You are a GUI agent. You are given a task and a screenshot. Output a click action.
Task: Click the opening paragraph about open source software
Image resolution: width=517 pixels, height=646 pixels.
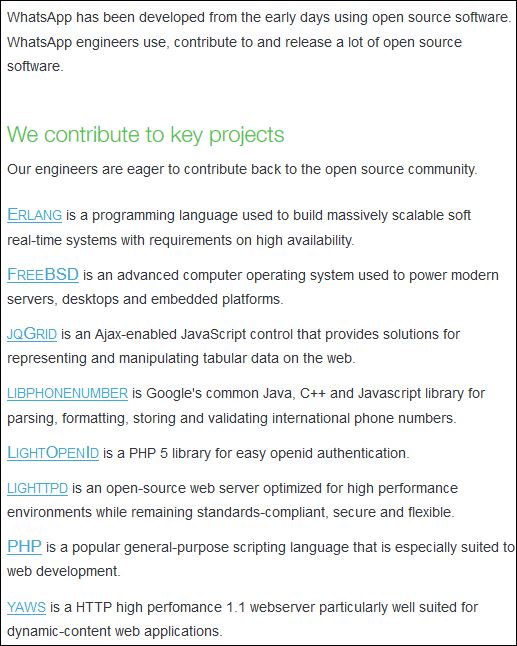click(259, 42)
